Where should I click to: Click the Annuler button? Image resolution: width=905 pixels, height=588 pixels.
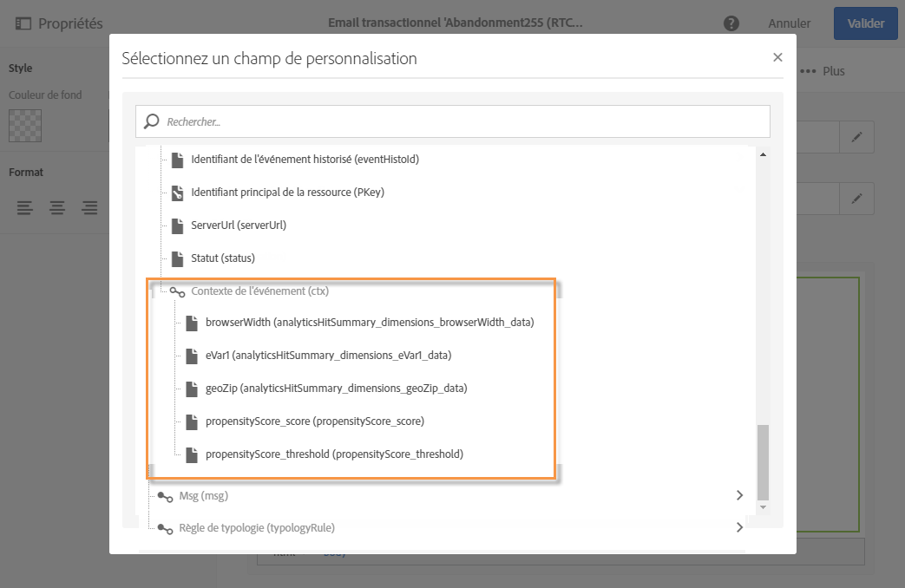click(789, 23)
